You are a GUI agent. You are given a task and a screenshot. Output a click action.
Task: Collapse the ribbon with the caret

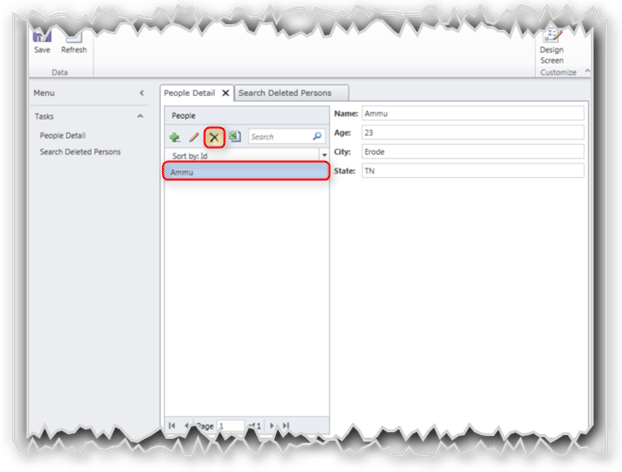587,71
